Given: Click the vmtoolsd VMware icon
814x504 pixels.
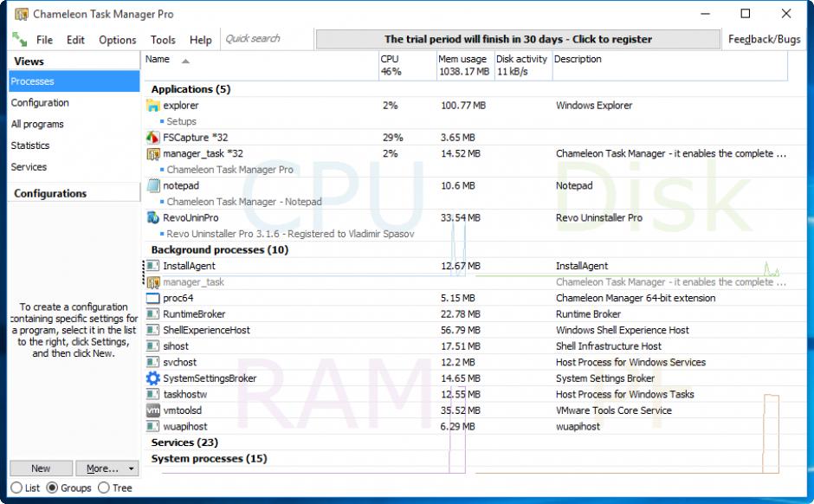Looking at the screenshot, I should [x=152, y=410].
